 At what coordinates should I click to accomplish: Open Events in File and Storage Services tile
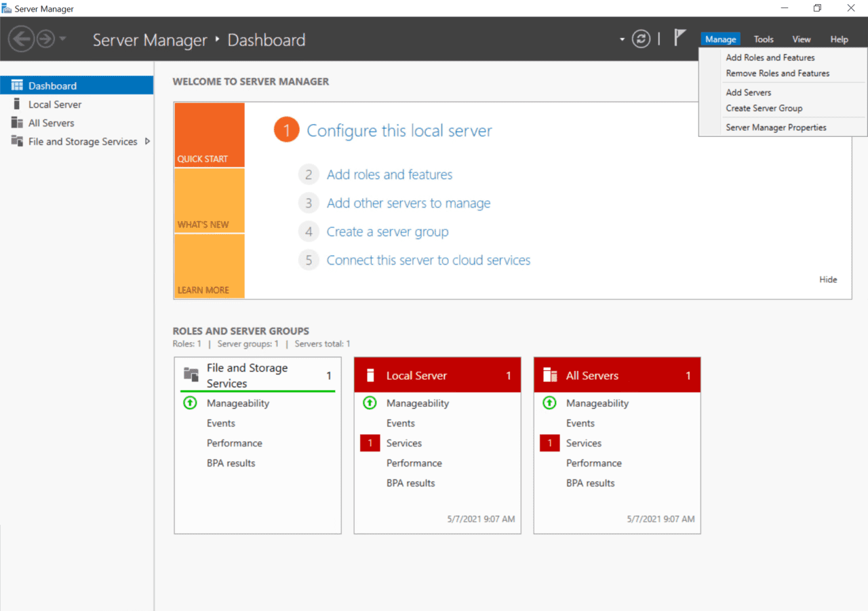pyautogui.click(x=221, y=423)
